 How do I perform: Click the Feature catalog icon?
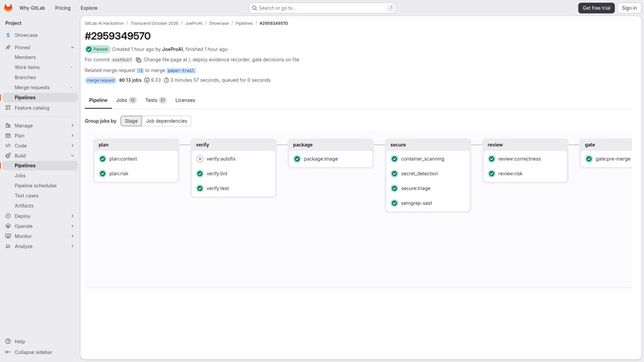tap(8, 108)
